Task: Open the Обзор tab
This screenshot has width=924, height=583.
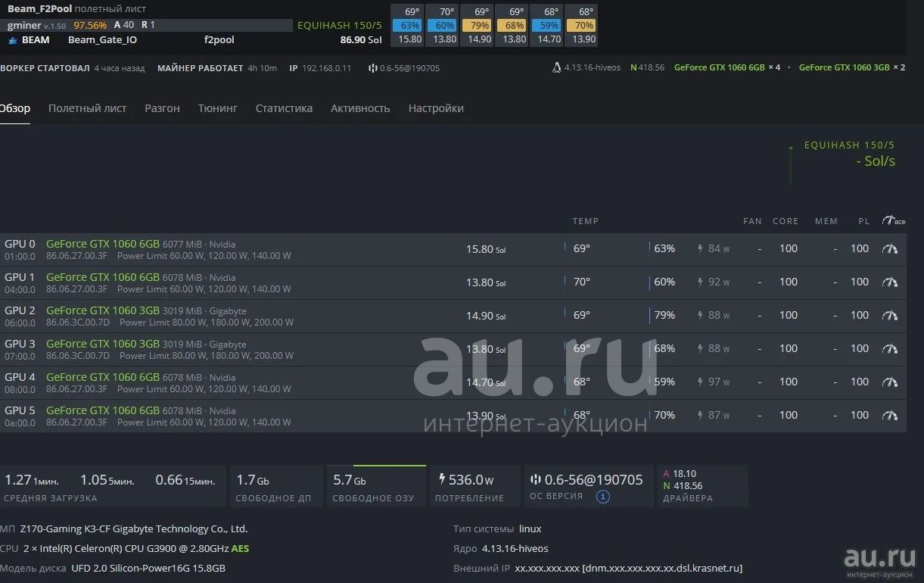Action: (x=15, y=108)
